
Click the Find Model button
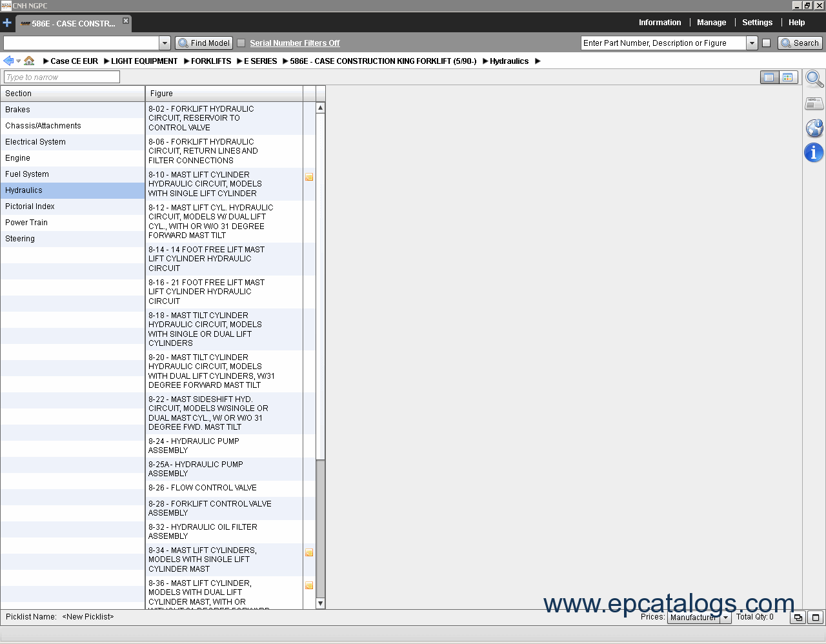tap(204, 43)
